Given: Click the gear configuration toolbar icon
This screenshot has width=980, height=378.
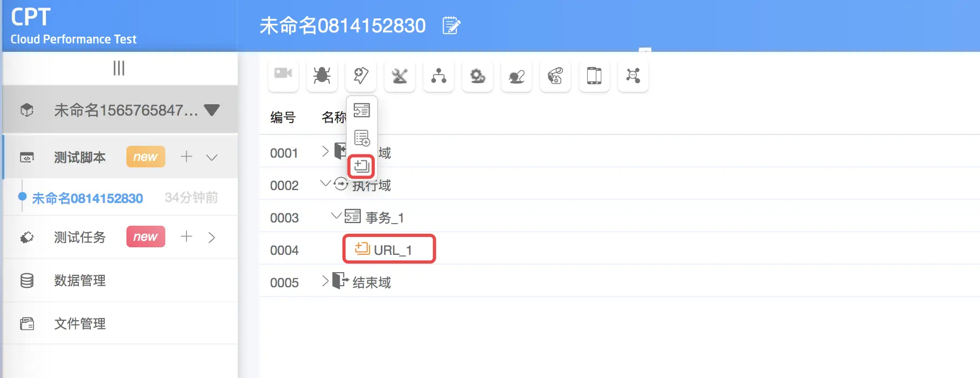Looking at the screenshot, I should [x=478, y=76].
